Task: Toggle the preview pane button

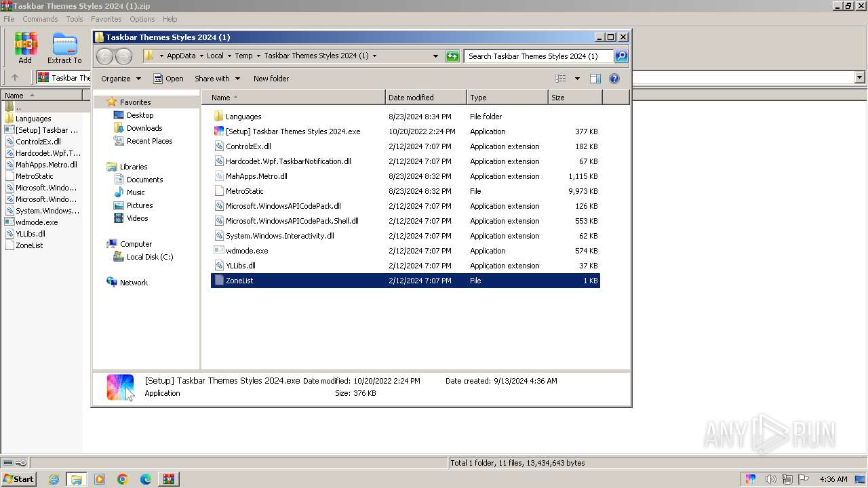Action: point(595,79)
